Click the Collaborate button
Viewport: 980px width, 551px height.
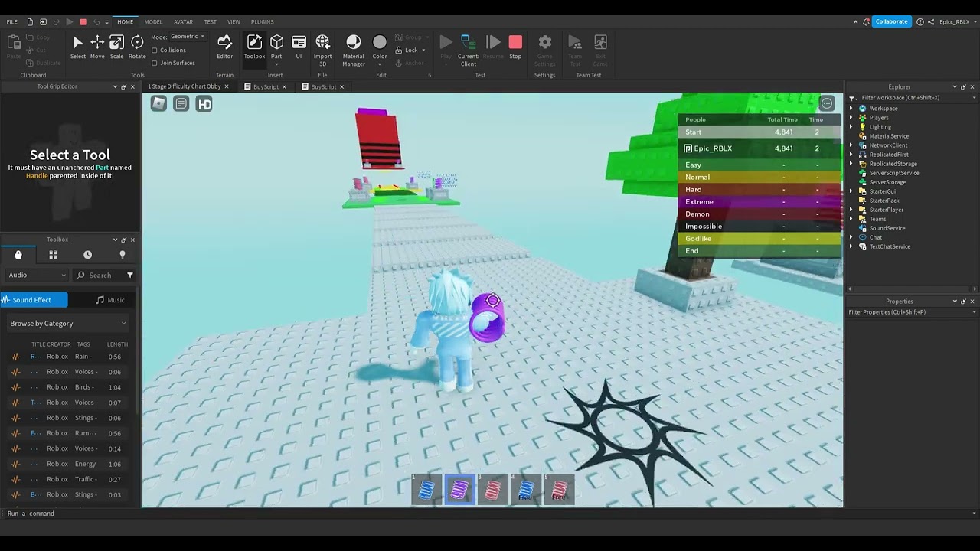click(x=891, y=21)
